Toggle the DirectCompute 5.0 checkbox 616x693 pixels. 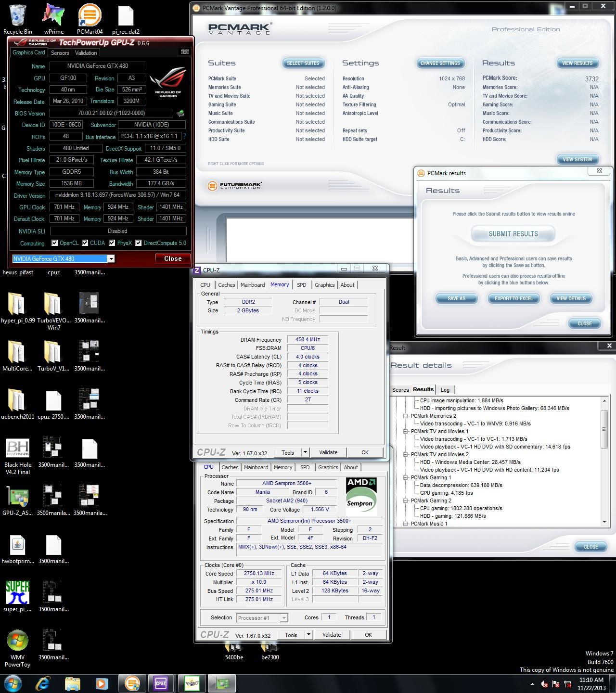139,243
